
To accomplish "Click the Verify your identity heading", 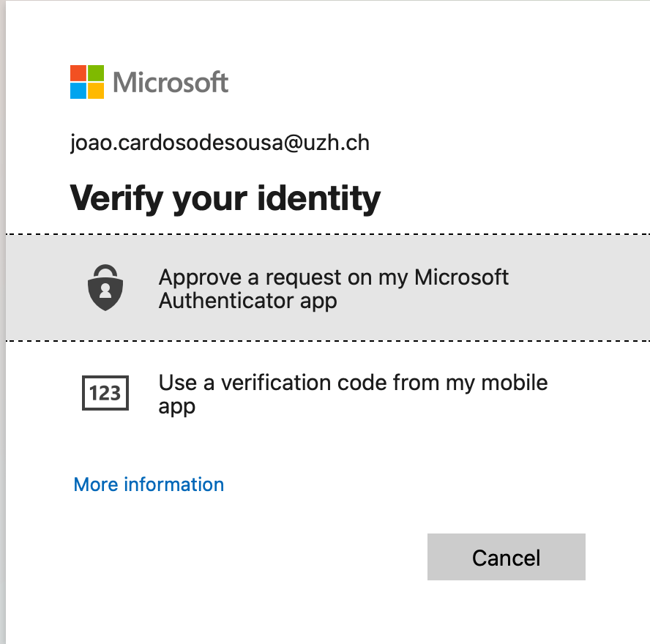I will pos(225,199).
